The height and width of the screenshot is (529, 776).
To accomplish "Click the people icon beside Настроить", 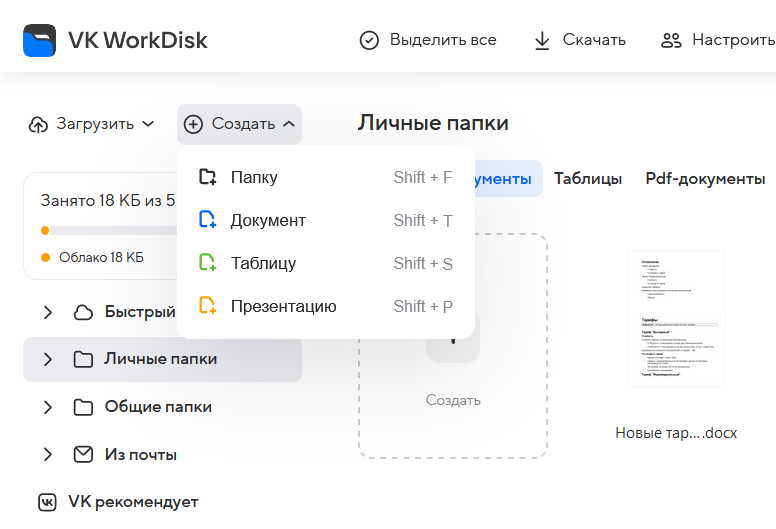I will click(671, 40).
